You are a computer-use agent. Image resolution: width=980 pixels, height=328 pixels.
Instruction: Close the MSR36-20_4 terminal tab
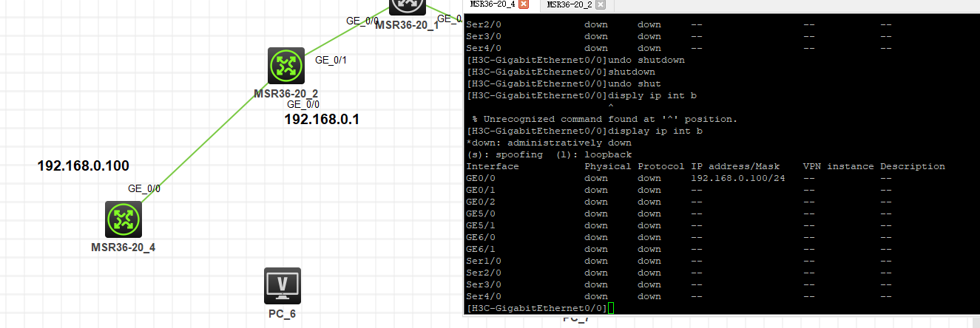(x=524, y=4)
